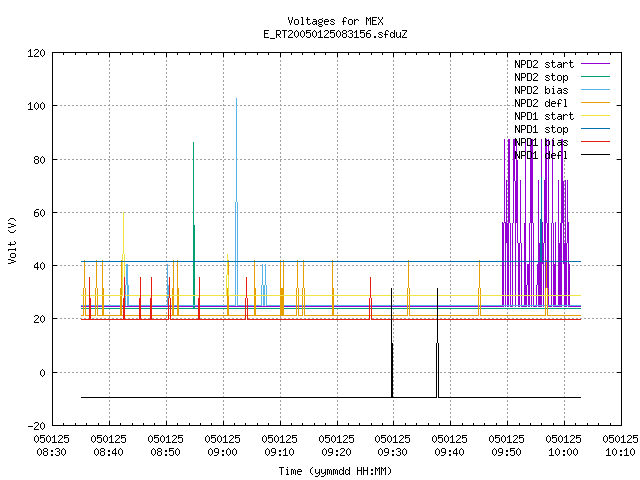Click the black NPD1 defl legend line

coord(595,155)
